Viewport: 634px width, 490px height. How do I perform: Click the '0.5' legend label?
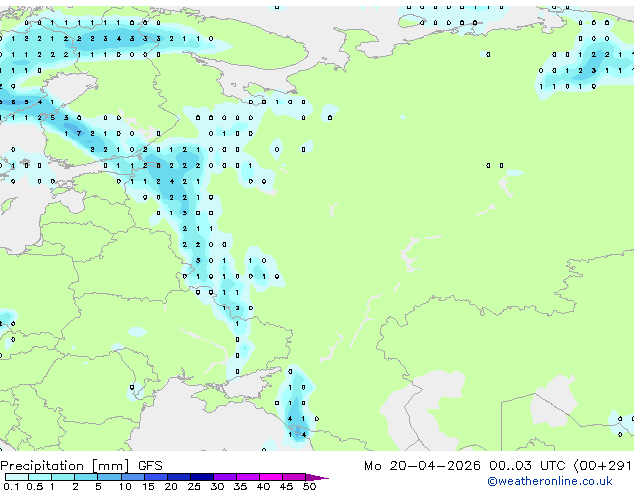(34, 486)
